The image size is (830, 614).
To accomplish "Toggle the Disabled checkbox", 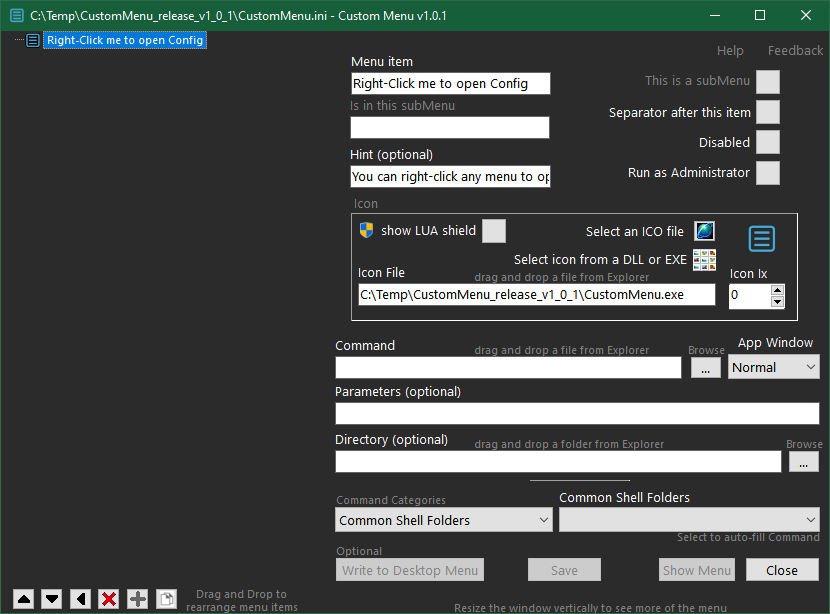I will (x=768, y=142).
